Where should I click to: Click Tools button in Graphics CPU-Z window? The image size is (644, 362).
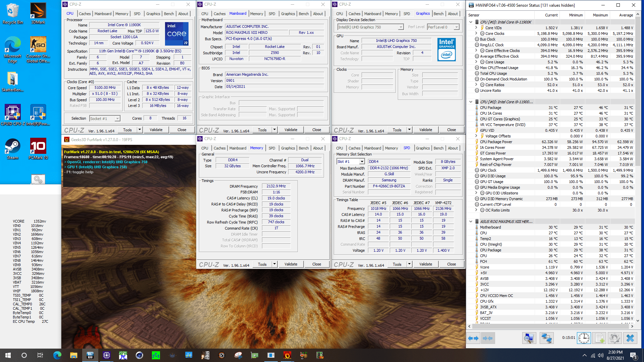pos(397,130)
